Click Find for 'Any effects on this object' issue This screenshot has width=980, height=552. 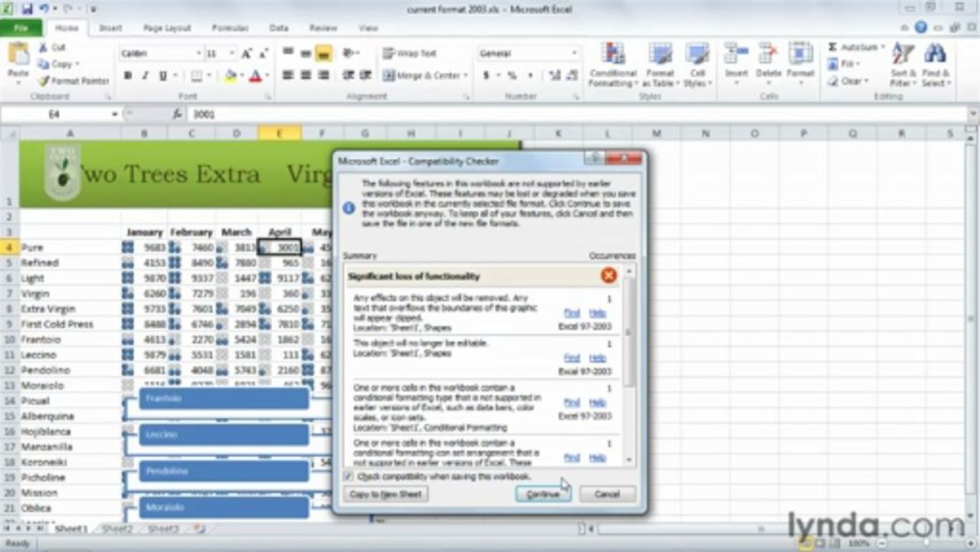click(572, 313)
